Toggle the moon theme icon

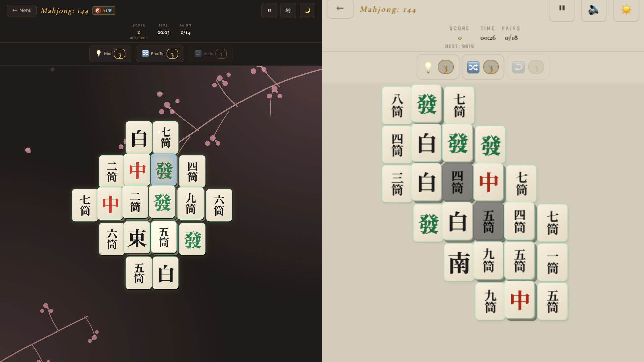pos(307,10)
